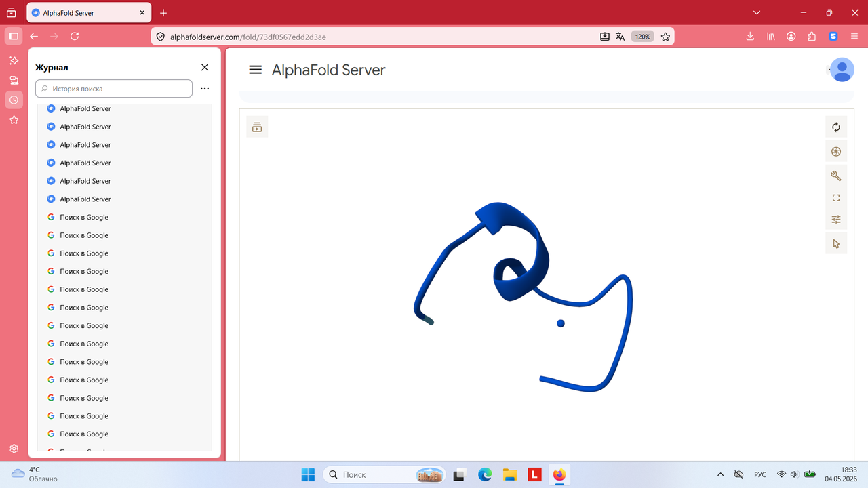This screenshot has height=488, width=868.
Task: Focus the История поиска search field
Action: click(114, 89)
